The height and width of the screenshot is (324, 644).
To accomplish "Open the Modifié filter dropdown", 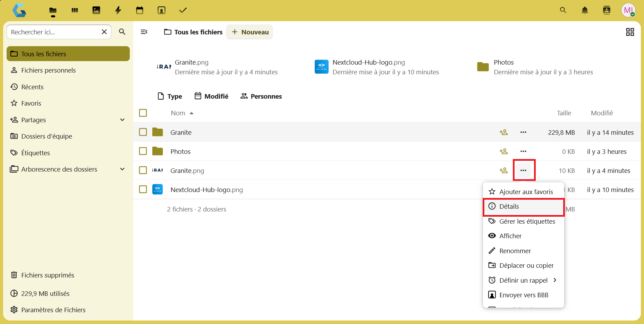I will tap(211, 96).
